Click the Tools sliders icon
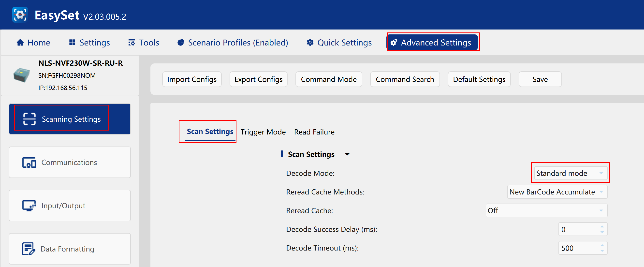This screenshot has width=644, height=267. (x=132, y=43)
